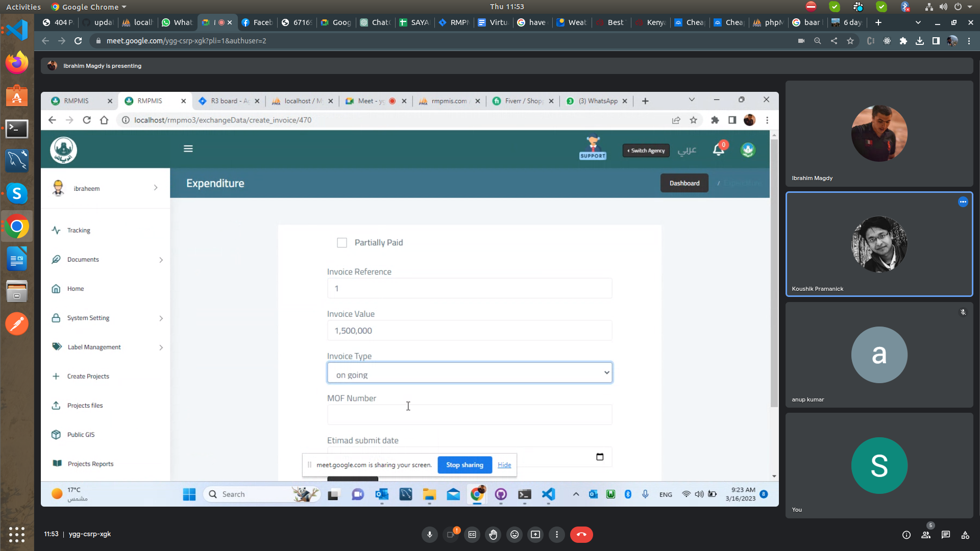
Task: Toggle camera button in Meet bar
Action: click(451, 535)
